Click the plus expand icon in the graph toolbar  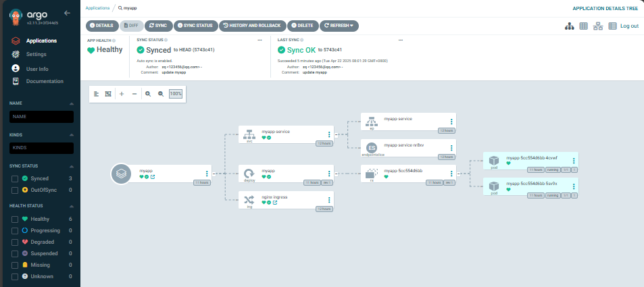122,94
